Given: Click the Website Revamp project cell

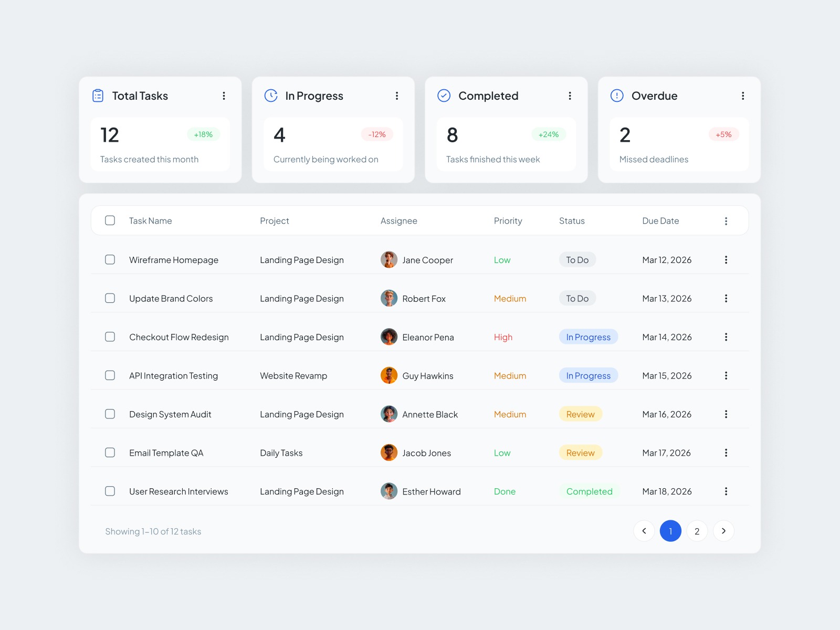Looking at the screenshot, I should pyautogui.click(x=293, y=376).
